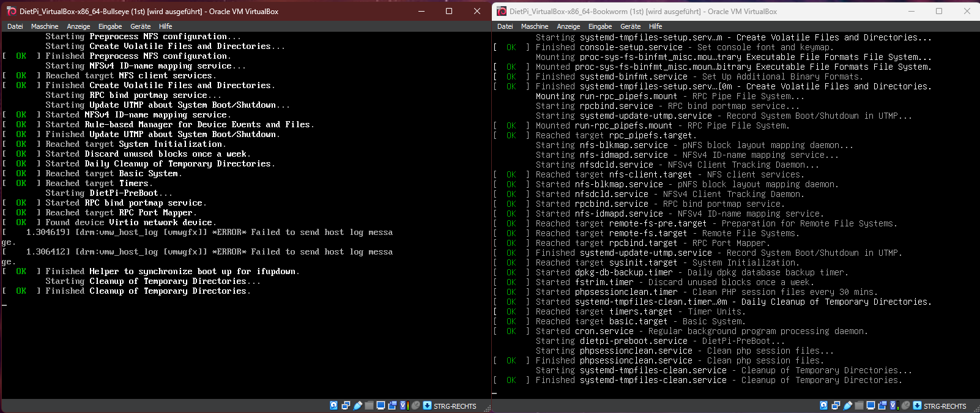The image size is (980, 413).
Task: Open Datei menu in Bullseye window
Action: pyautogui.click(x=15, y=26)
